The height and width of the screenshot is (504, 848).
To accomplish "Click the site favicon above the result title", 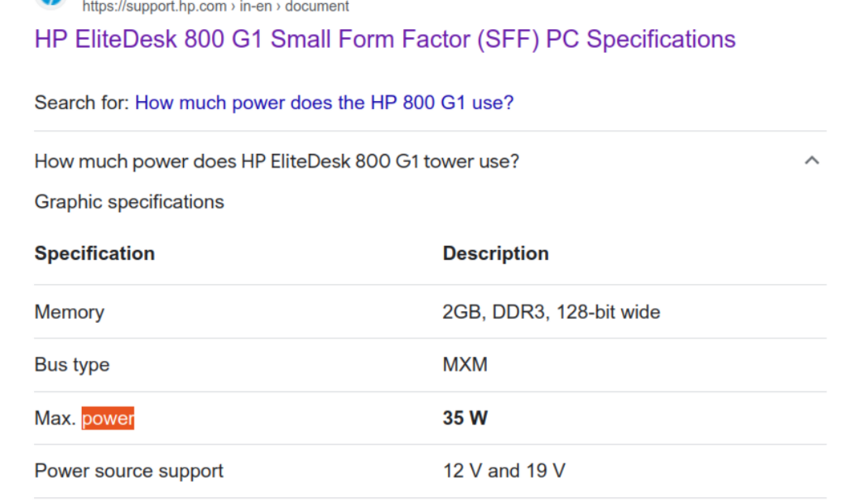I will tap(51, 2).
